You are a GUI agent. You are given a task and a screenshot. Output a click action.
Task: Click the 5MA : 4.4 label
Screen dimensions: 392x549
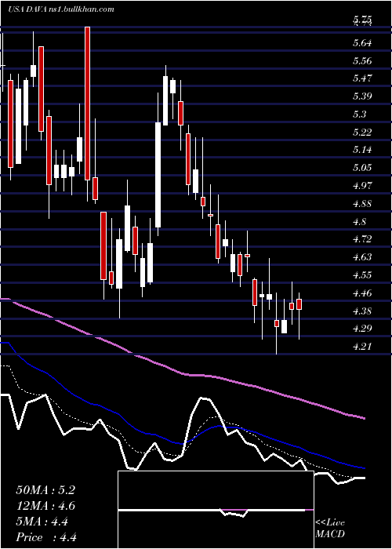tap(42, 522)
